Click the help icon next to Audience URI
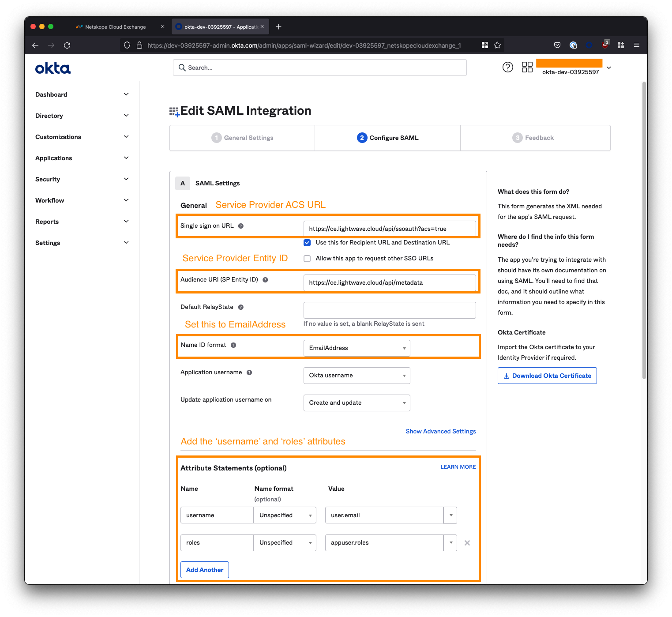The width and height of the screenshot is (672, 617). click(x=265, y=280)
